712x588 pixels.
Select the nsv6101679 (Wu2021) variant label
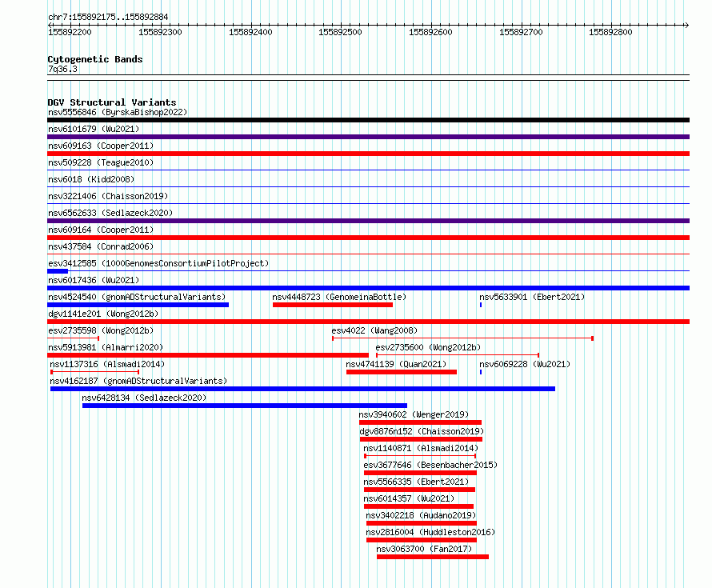pos(94,129)
